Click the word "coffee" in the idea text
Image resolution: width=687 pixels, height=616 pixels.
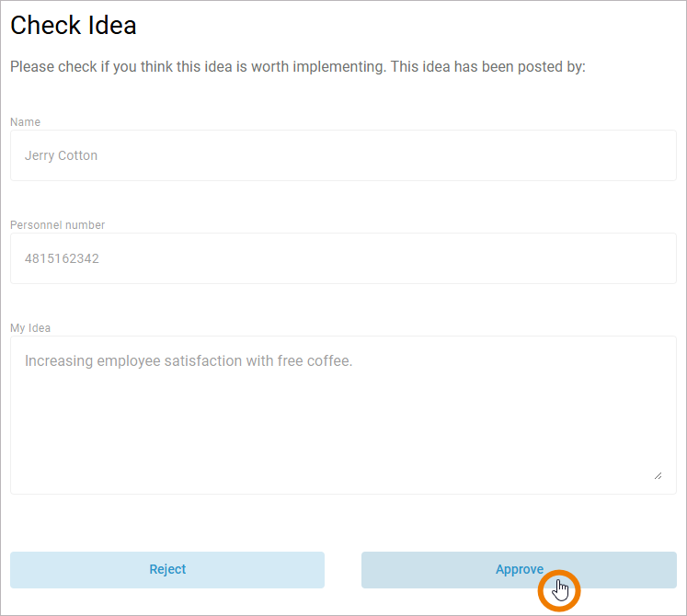coord(329,361)
